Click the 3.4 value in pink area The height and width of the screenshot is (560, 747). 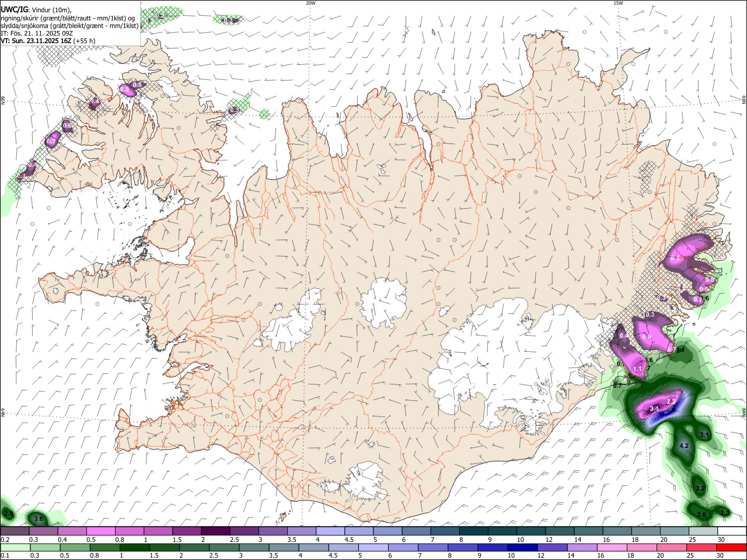654,409
